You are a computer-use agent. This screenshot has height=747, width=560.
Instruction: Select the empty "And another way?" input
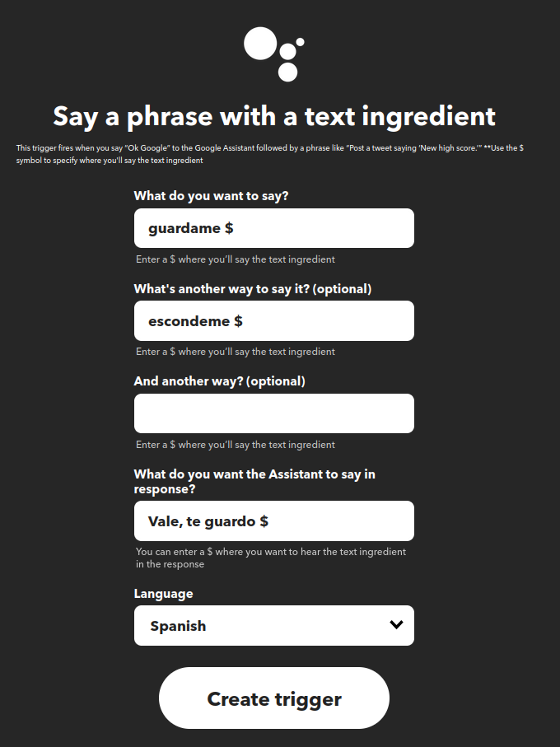coord(273,413)
